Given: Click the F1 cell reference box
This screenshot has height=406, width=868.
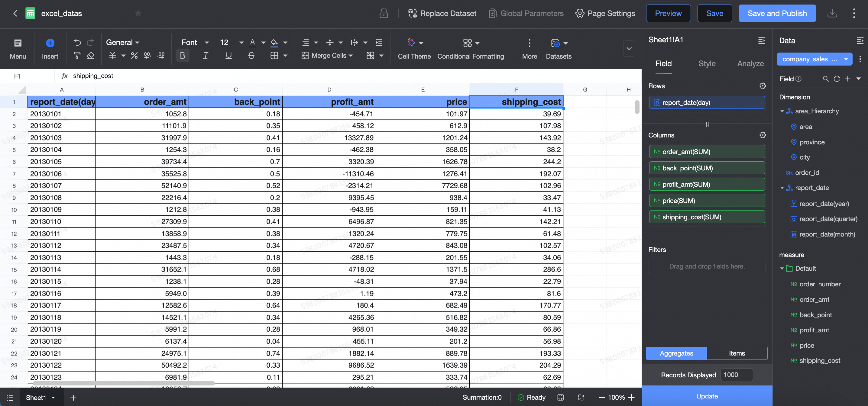Looking at the screenshot, I should coord(27,76).
